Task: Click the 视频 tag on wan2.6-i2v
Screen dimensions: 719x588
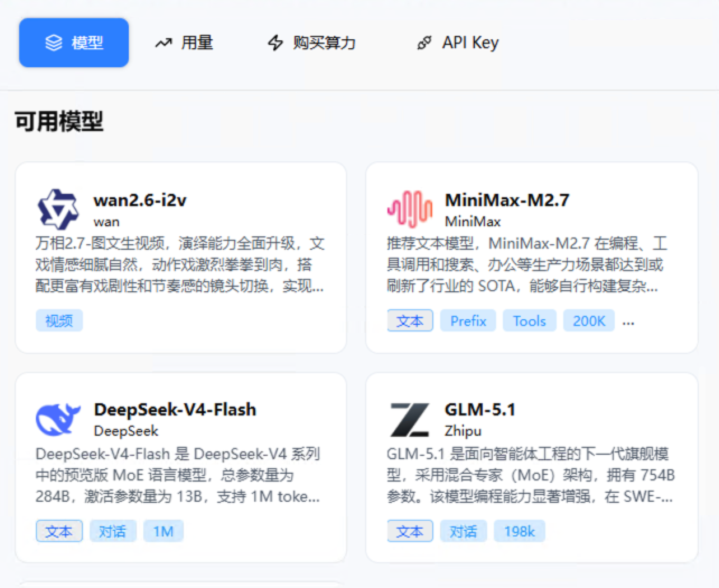Action: tap(59, 321)
